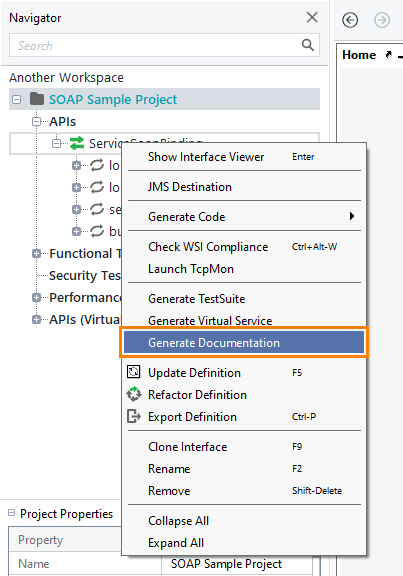Select Clone Interface menu entry

click(244, 447)
